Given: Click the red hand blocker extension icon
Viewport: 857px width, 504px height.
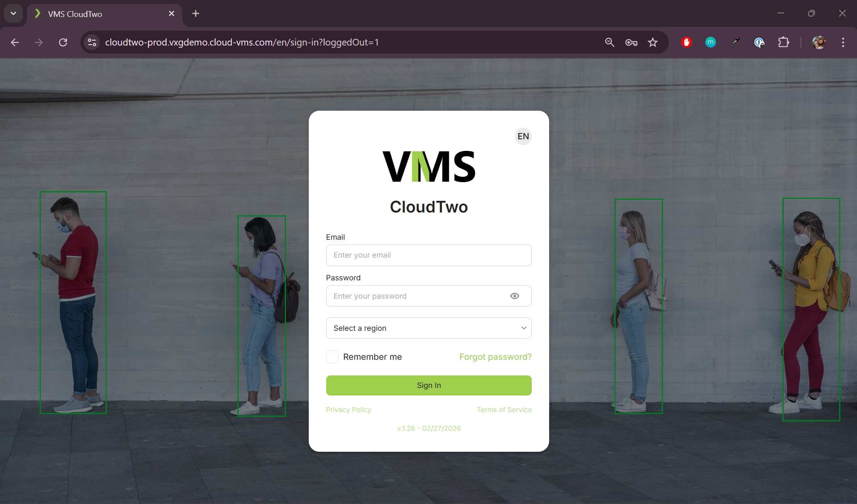Looking at the screenshot, I should (x=686, y=42).
